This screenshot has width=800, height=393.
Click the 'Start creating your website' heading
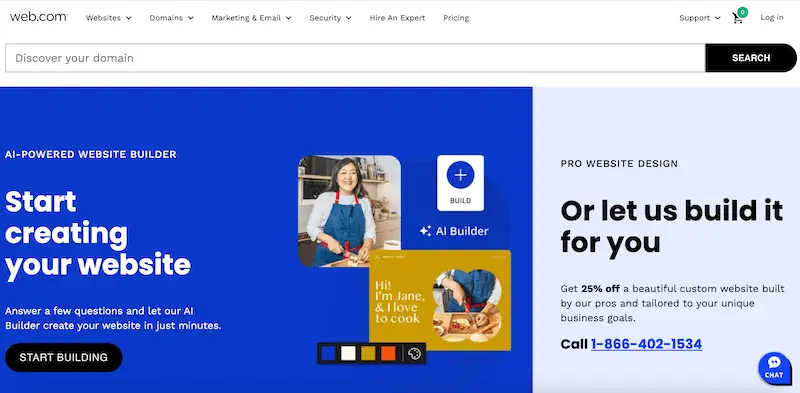[98, 234]
